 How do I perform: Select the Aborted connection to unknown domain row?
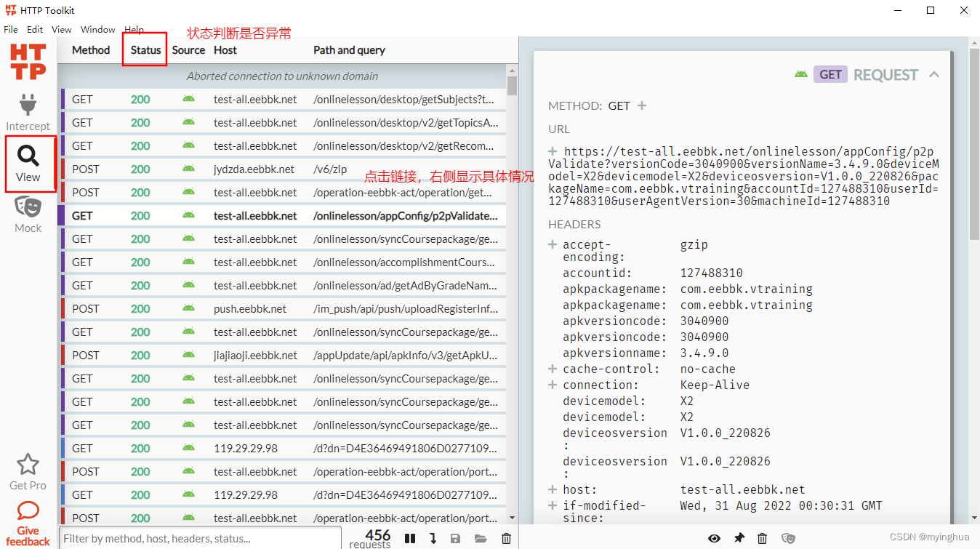282,76
